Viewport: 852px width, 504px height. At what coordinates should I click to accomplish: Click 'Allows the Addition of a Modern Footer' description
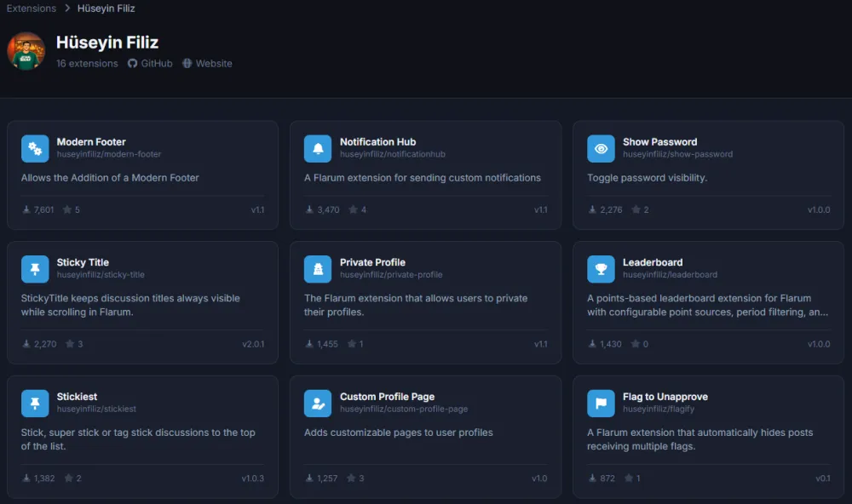[110, 178]
